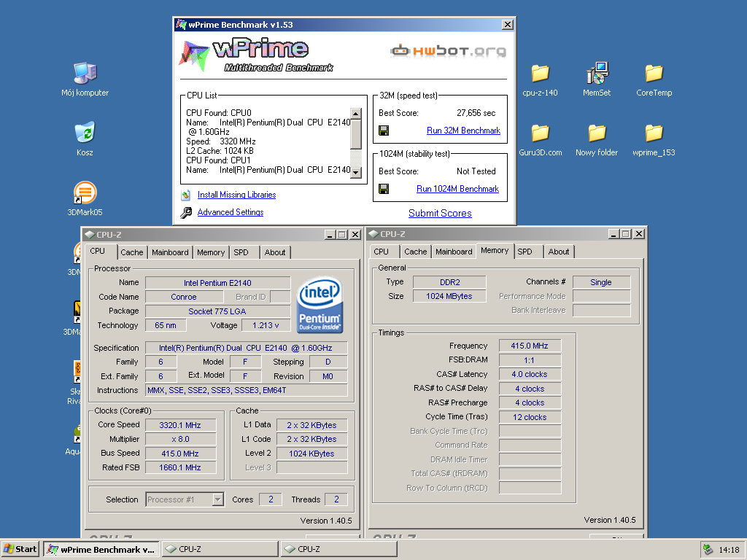Click the Instructions field with MMX, SSE

247,391
